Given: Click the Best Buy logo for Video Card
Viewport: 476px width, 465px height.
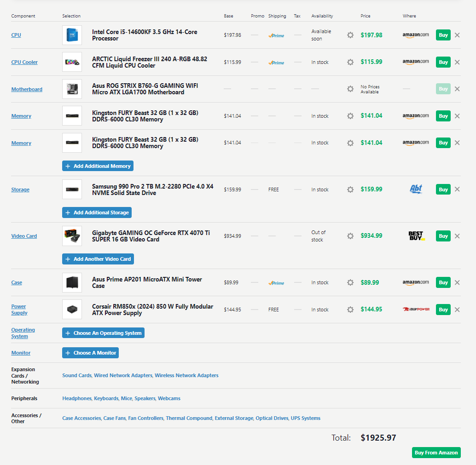Looking at the screenshot, I should tap(417, 235).
